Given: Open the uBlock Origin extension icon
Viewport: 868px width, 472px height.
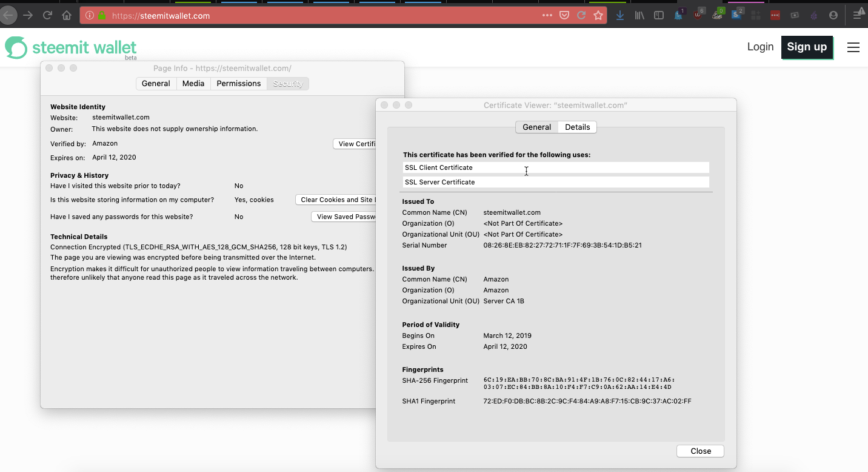Looking at the screenshot, I should 698,15.
